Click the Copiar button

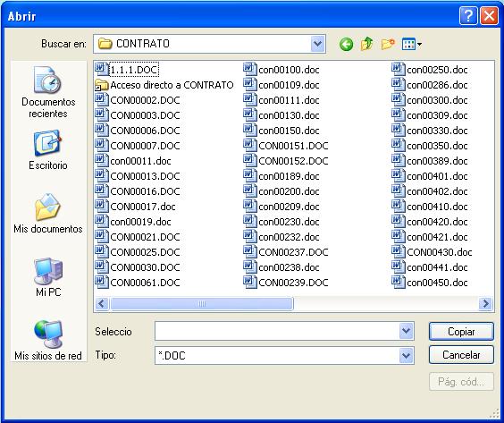point(461,331)
